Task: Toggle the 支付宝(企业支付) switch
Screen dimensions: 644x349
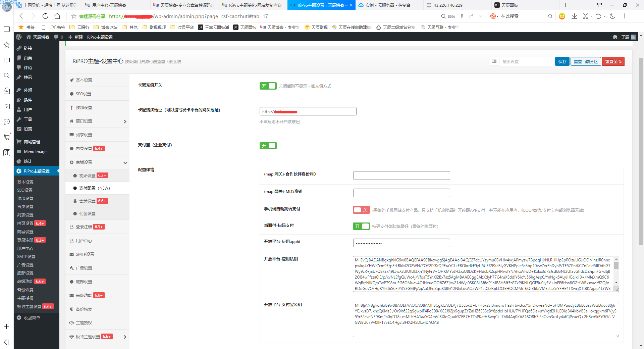Action: pyautogui.click(x=268, y=146)
